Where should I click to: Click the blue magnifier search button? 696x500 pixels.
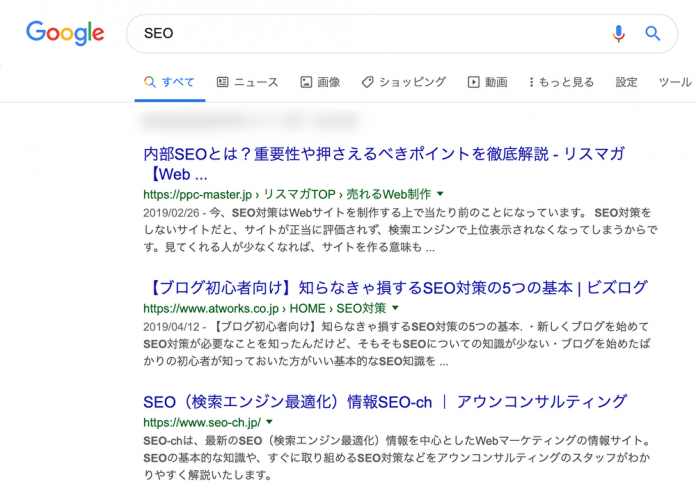[652, 33]
